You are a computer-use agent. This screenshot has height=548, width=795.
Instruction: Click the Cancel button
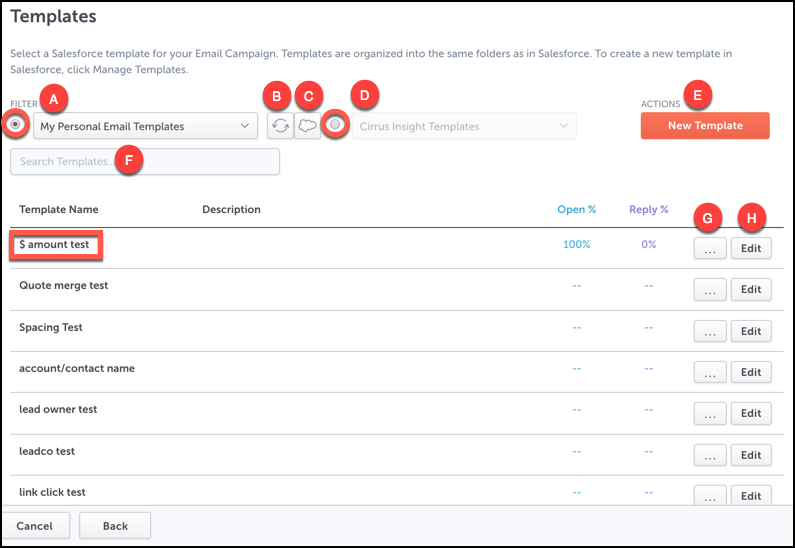[34, 526]
